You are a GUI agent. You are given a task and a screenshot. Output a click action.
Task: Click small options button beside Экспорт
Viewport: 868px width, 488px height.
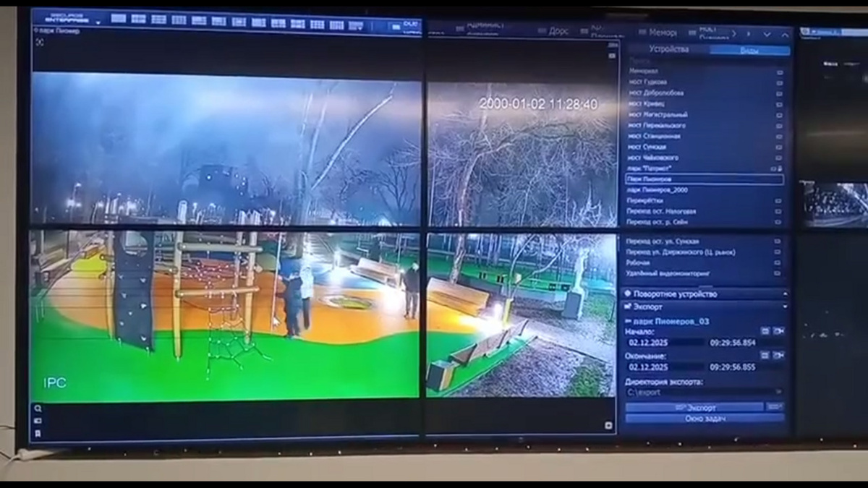tap(775, 408)
